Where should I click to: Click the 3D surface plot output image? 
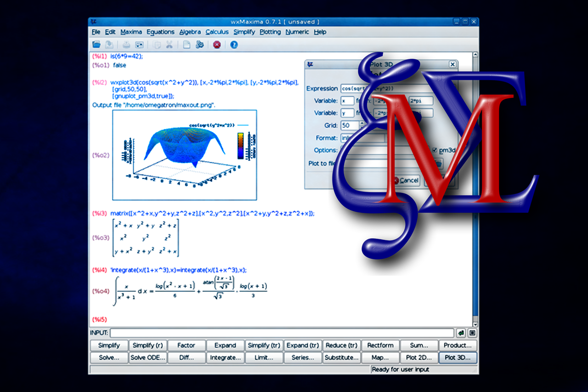pos(184,155)
